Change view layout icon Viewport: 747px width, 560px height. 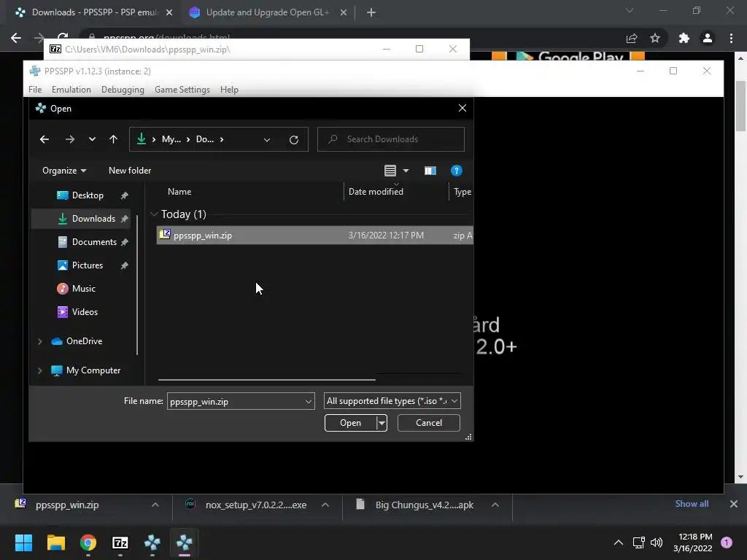[390, 171]
